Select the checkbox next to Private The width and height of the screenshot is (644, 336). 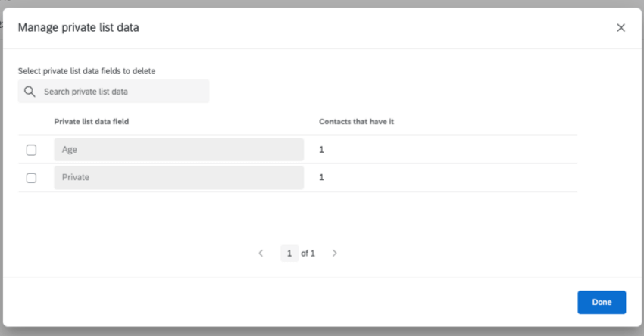31,178
